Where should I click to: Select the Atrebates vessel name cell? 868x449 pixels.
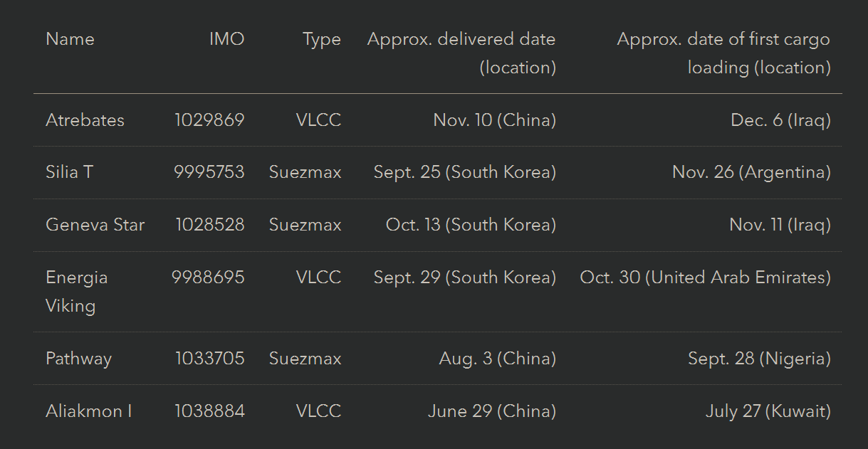point(85,120)
